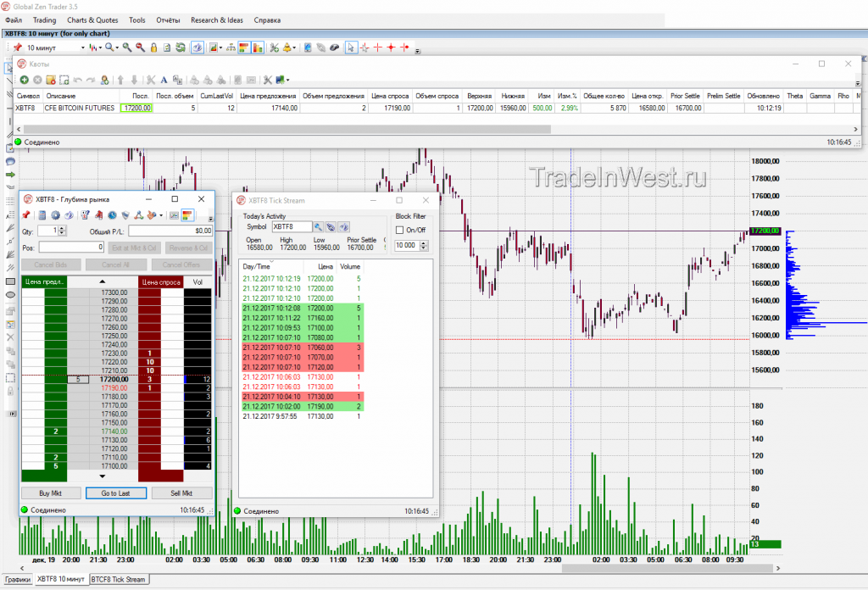Click the search icon next to Symbol field
The height and width of the screenshot is (590, 868).
click(319, 227)
